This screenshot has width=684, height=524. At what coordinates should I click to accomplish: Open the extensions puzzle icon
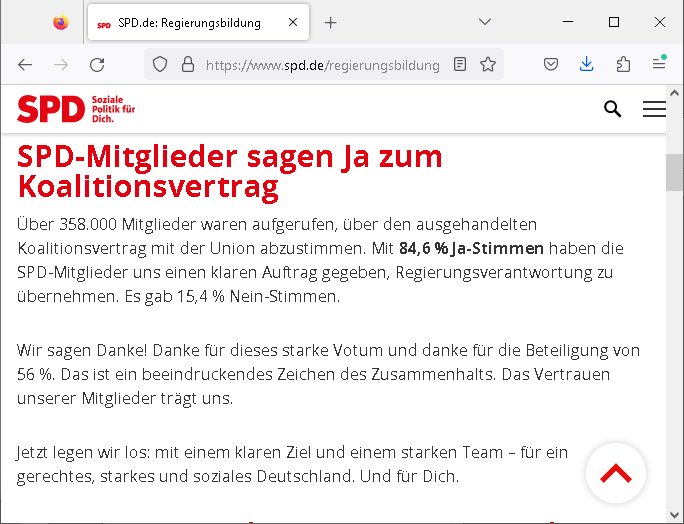click(623, 65)
